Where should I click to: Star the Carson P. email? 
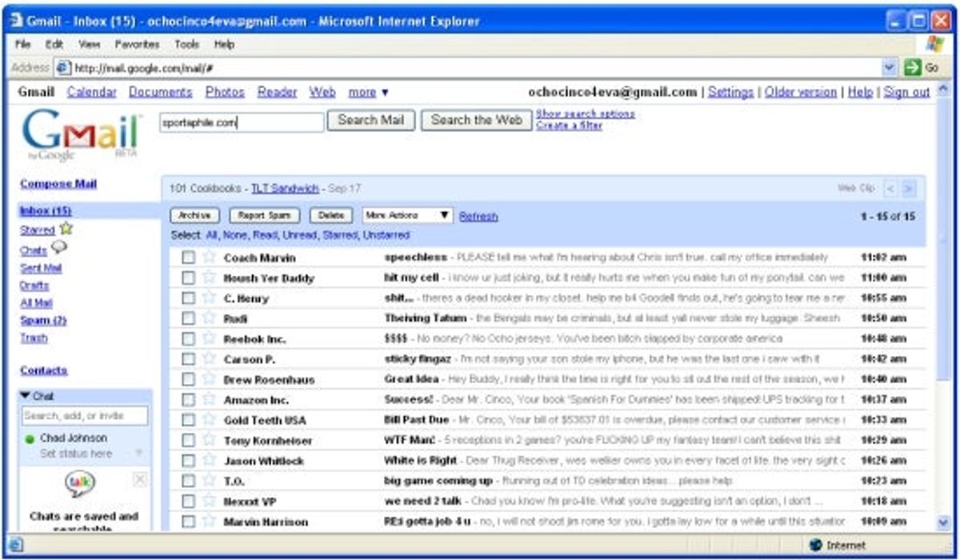click(x=209, y=358)
